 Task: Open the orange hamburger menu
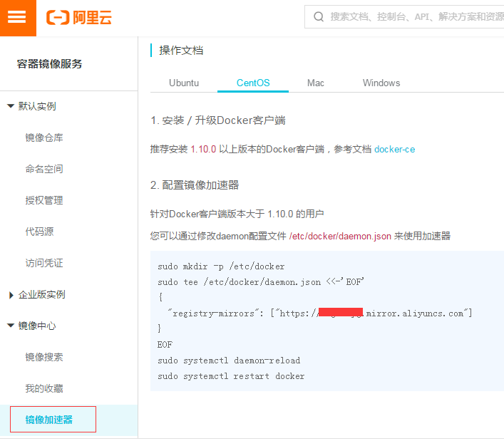point(18,18)
